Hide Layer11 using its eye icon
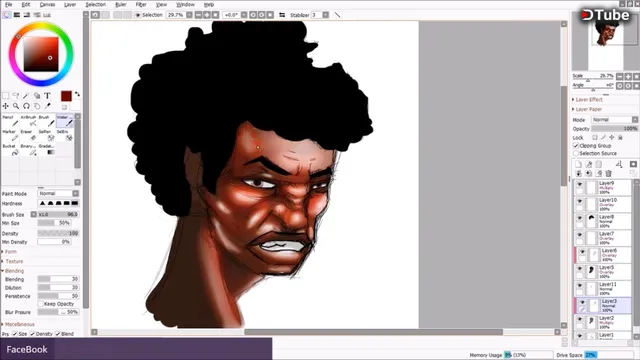 (579, 286)
